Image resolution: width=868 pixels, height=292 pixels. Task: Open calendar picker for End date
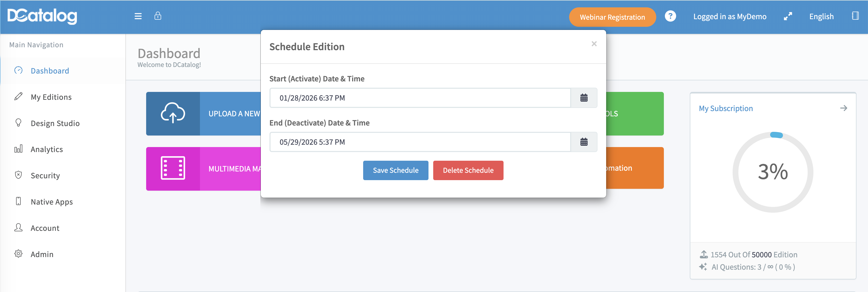[x=584, y=142]
